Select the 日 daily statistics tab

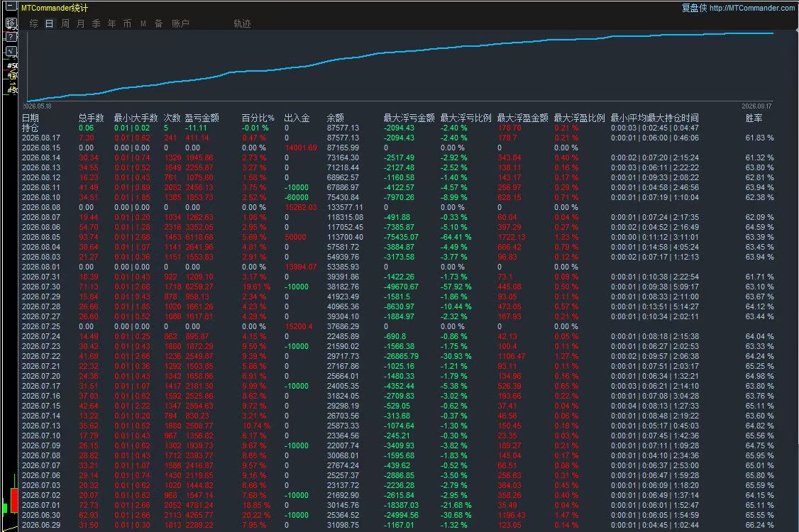[x=50, y=23]
